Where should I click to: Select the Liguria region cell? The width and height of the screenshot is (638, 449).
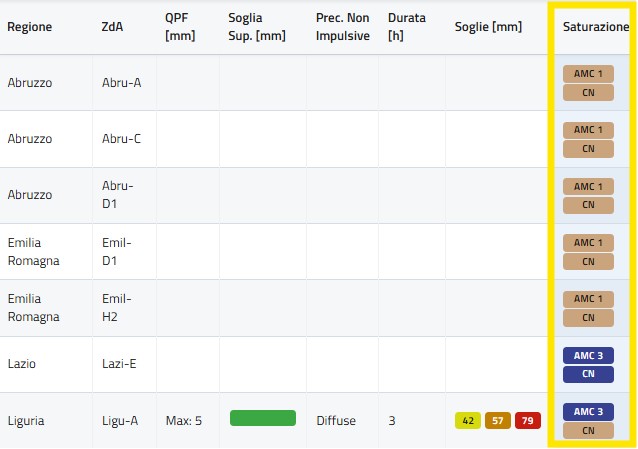click(x=29, y=421)
